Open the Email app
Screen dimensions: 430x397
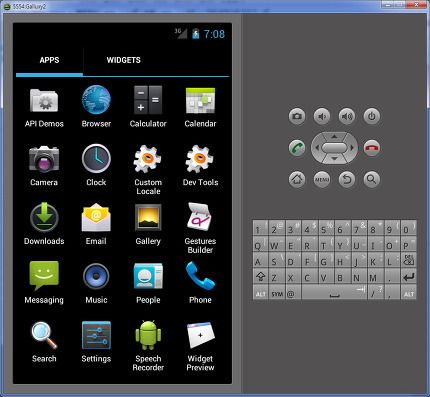(96, 224)
